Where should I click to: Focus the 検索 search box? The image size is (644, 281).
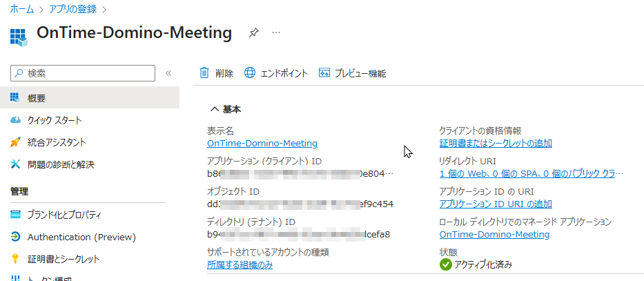point(83,73)
